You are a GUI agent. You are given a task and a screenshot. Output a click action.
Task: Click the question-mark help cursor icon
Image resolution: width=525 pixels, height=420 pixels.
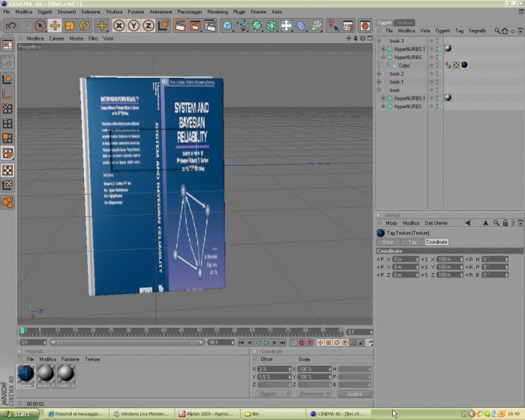pos(333,25)
